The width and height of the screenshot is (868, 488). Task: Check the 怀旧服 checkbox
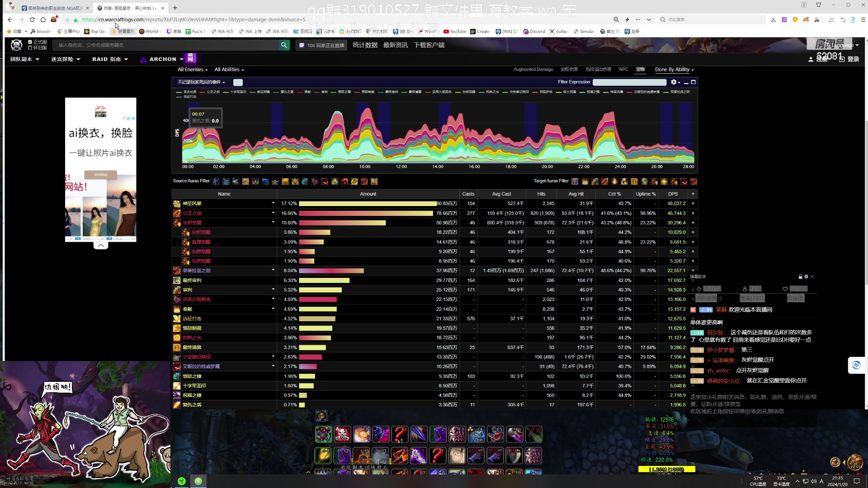click(x=30, y=47)
